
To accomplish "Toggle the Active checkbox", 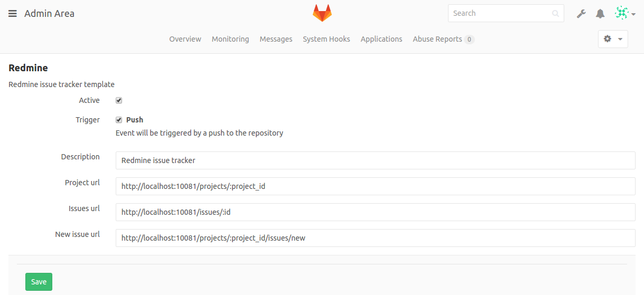I will point(119,100).
